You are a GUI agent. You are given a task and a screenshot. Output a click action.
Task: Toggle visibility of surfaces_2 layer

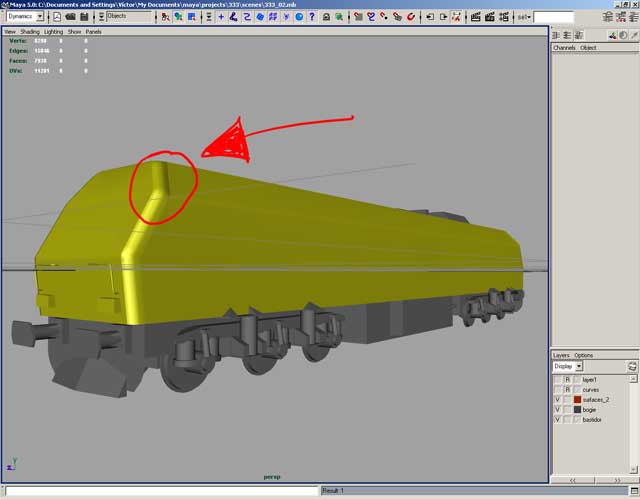coord(557,399)
